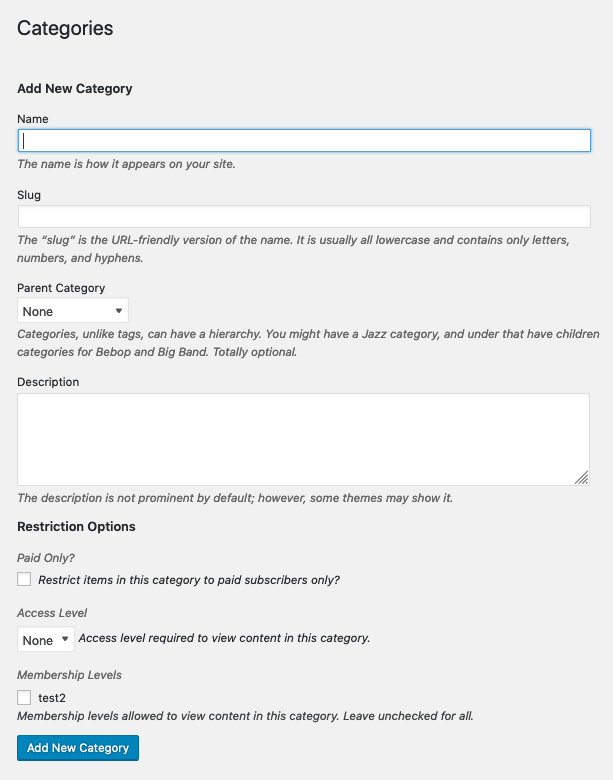
Task: Click the Restriction Options heading
Action: pos(76,526)
